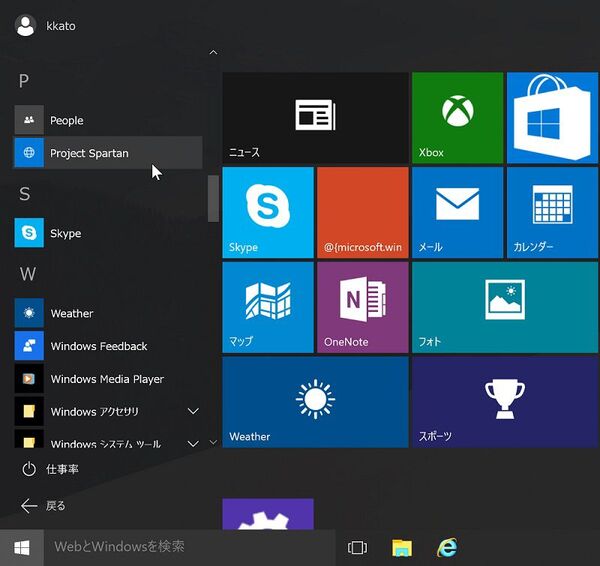Open the orange @{microsoft.win tile
600x566 pixels.
[x=363, y=212]
